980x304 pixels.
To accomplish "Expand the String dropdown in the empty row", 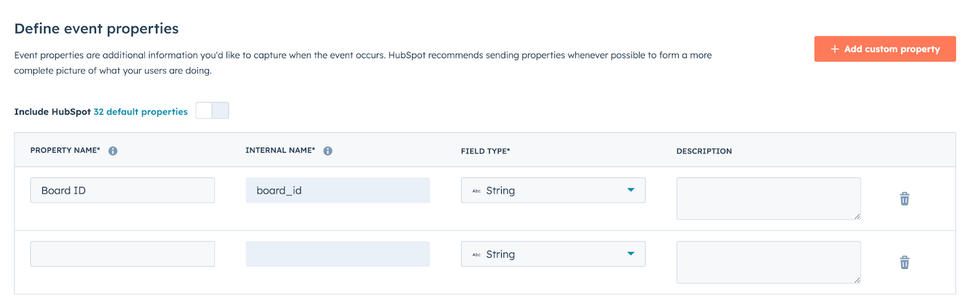I will [631, 254].
